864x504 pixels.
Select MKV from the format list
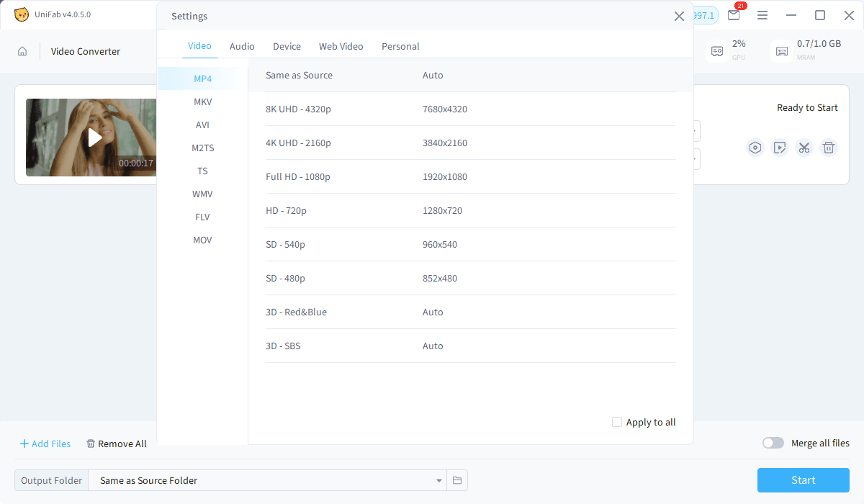click(202, 102)
